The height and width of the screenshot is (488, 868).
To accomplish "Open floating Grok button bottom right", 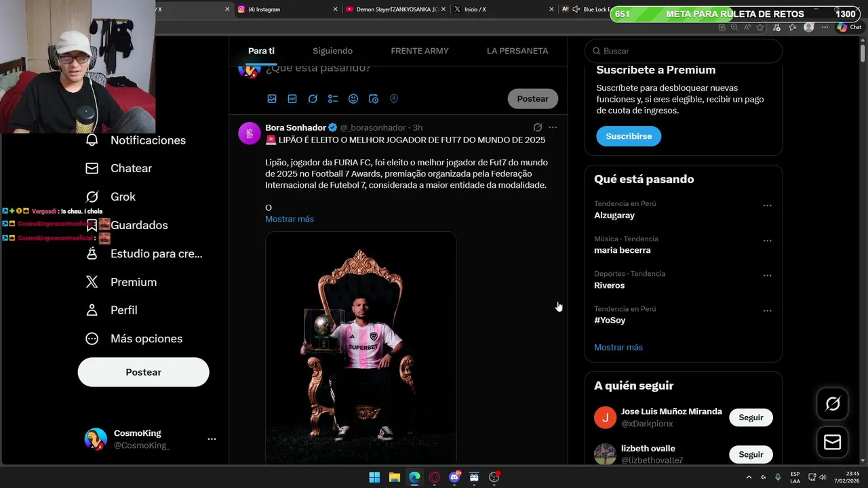I will pyautogui.click(x=833, y=404).
